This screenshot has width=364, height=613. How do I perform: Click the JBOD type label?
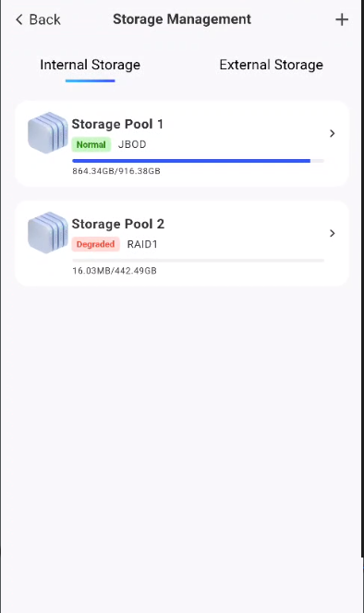point(132,144)
